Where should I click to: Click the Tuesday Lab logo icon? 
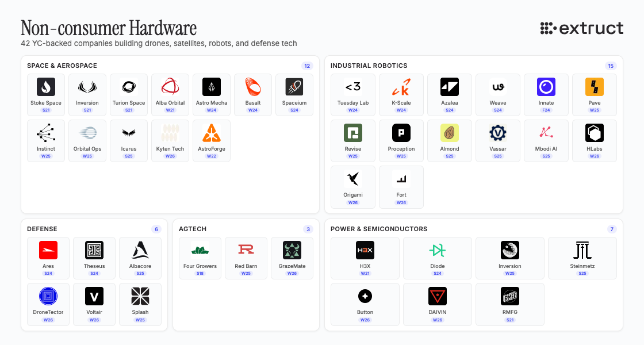click(353, 87)
